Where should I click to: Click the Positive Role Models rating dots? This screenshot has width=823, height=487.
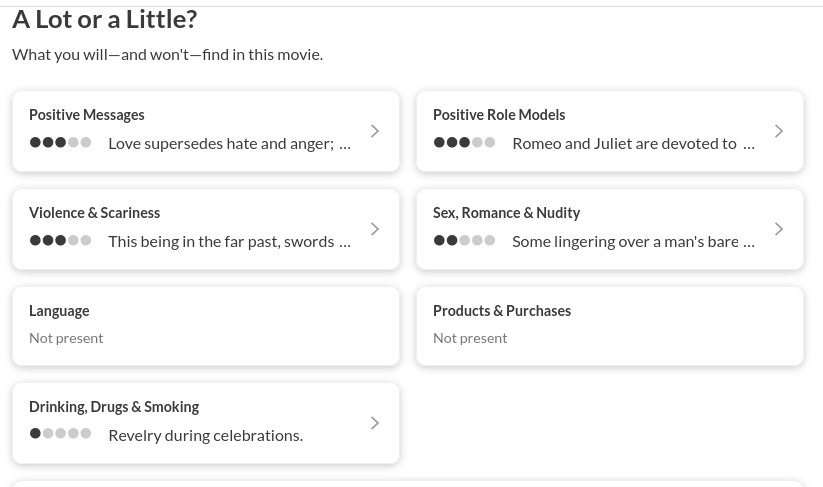(464, 143)
